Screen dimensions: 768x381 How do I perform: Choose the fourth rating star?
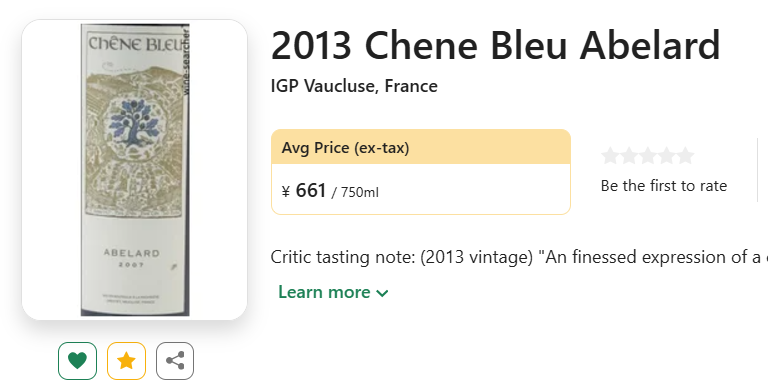[x=666, y=156]
